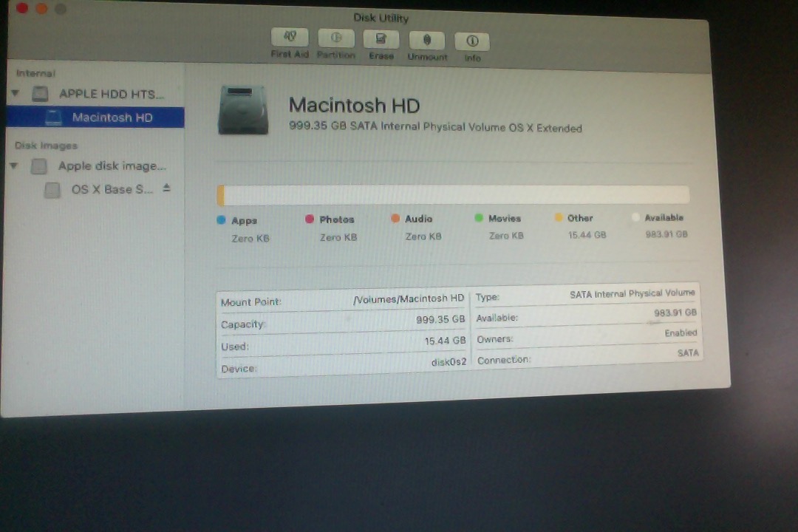Run First Aid on the disk

pos(290,37)
